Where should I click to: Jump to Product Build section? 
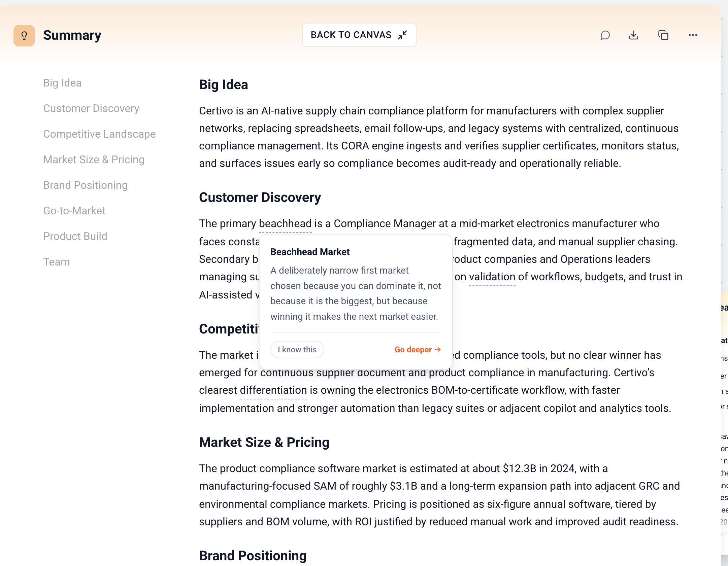pos(75,236)
